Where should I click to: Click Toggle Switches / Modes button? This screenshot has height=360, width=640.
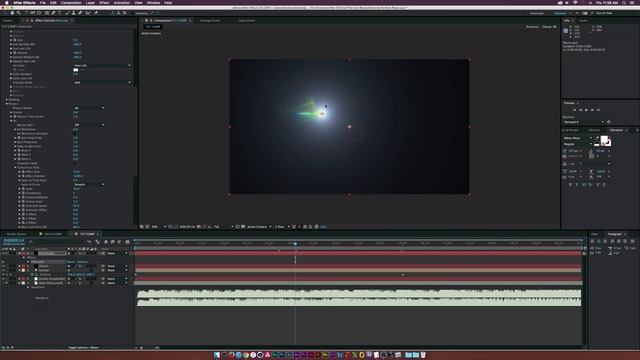click(x=83, y=348)
